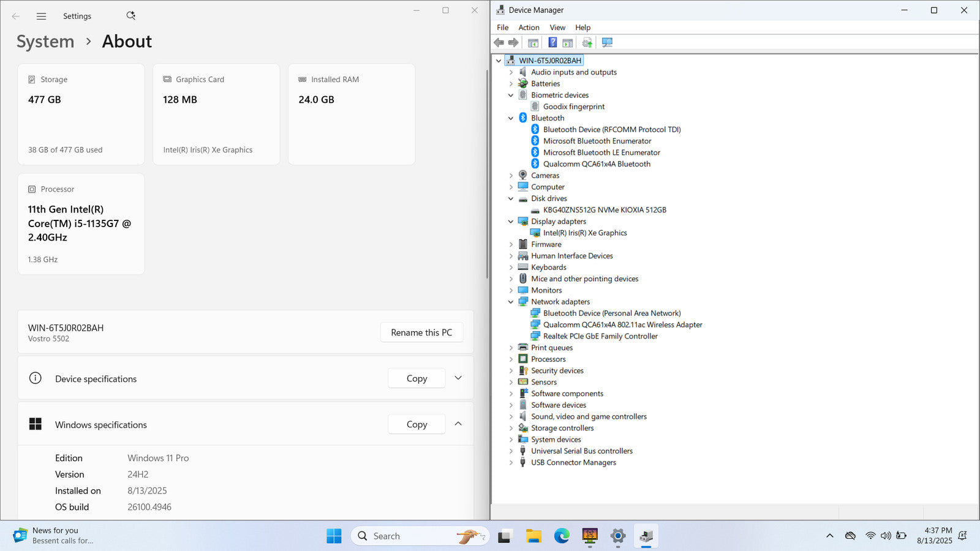This screenshot has height=551, width=980.
Task: Open the Action menu
Action: click(529, 28)
